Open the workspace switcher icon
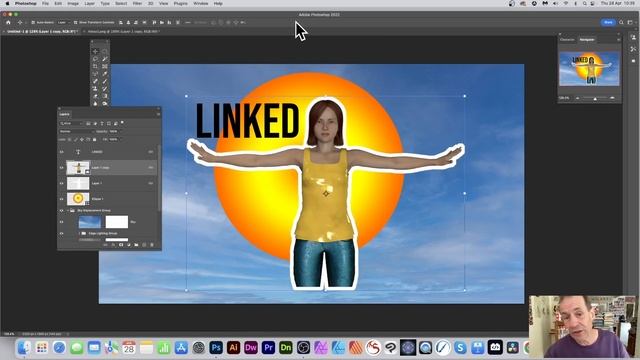Screen dimensions: 640x360 [x=631, y=22]
